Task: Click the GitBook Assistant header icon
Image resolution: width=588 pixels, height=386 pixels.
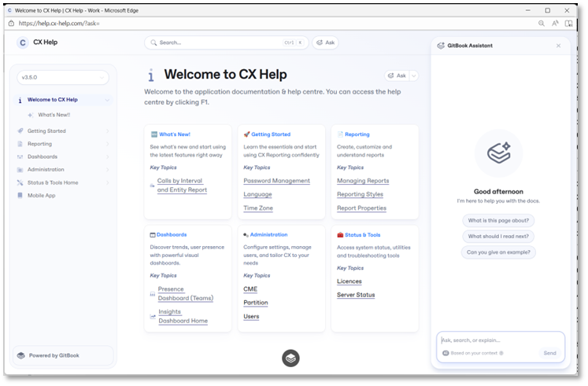Action: (x=441, y=46)
